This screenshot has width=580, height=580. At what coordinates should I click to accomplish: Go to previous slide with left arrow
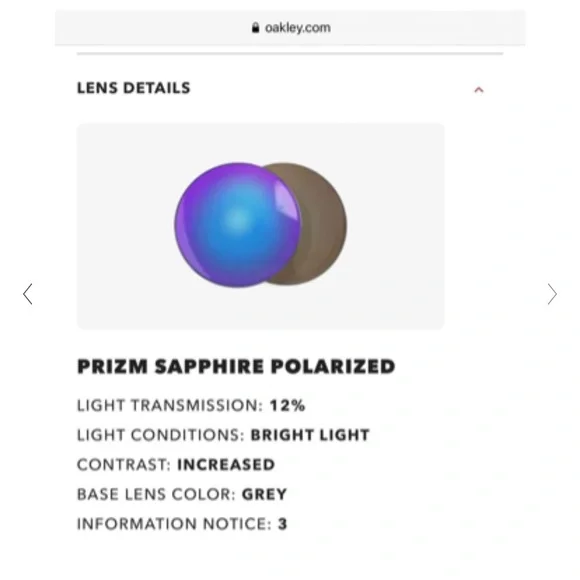click(28, 294)
